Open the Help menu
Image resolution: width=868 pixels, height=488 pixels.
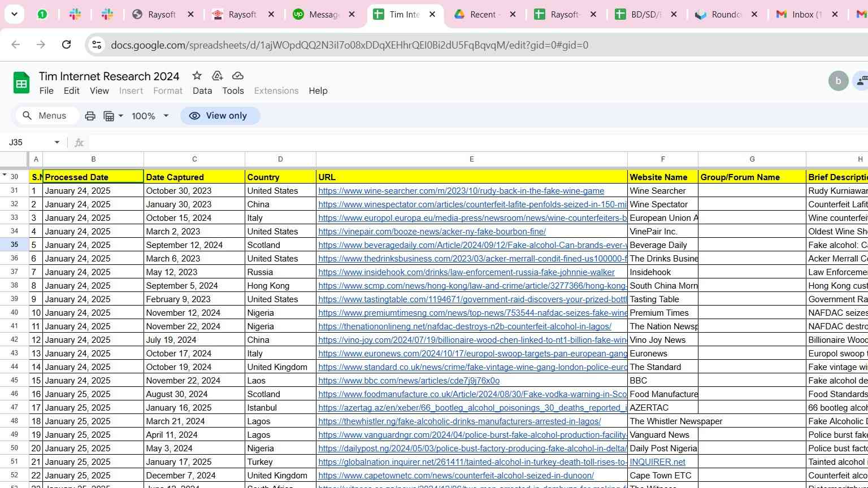point(318,90)
